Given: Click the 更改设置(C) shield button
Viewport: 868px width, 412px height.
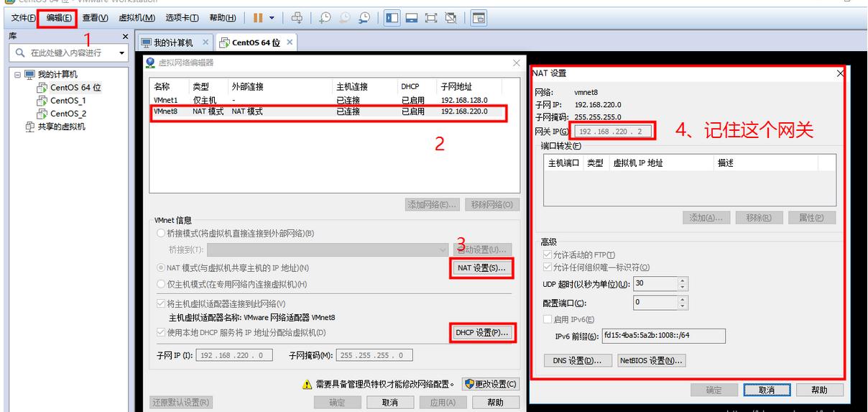Looking at the screenshot, I should [x=490, y=385].
